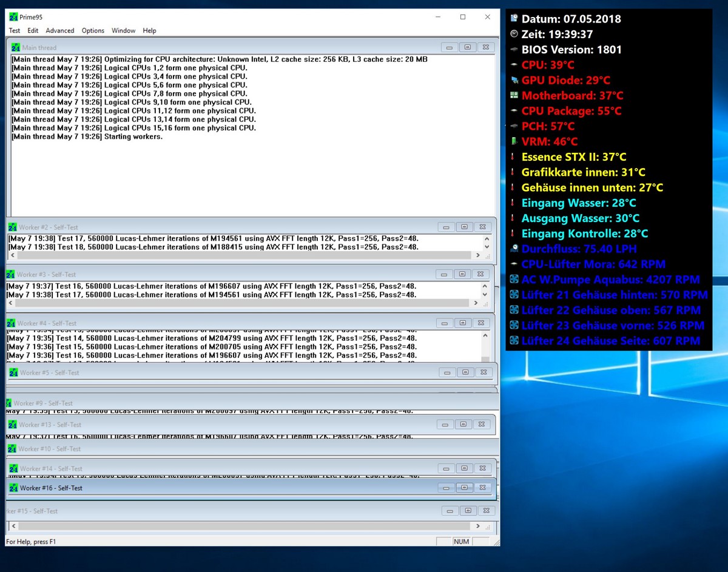The height and width of the screenshot is (572, 728).
Task: Click the 'For Help, press F1' status text
Action: (x=31, y=542)
